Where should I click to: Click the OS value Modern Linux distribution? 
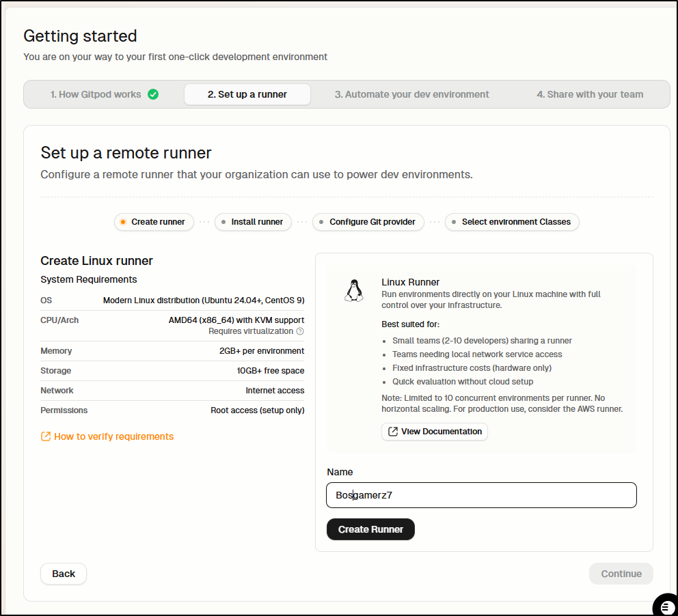coord(204,300)
